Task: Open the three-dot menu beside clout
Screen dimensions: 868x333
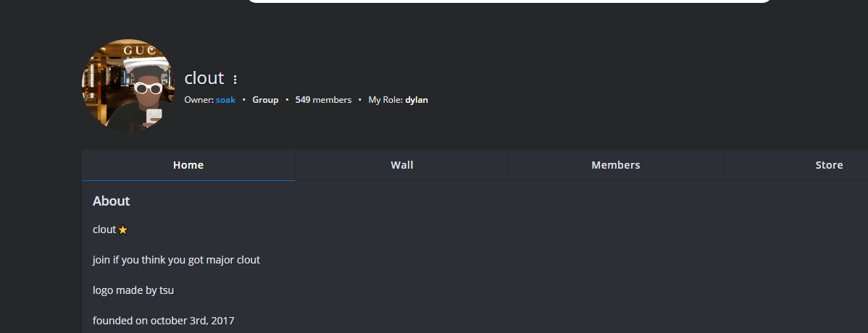Action: pos(235,80)
